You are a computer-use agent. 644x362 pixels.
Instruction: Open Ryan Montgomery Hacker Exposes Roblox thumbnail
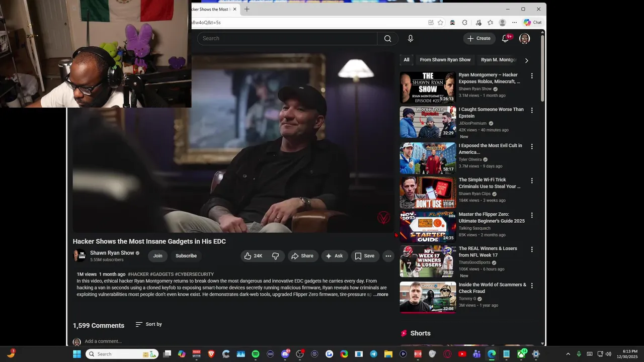click(x=428, y=87)
